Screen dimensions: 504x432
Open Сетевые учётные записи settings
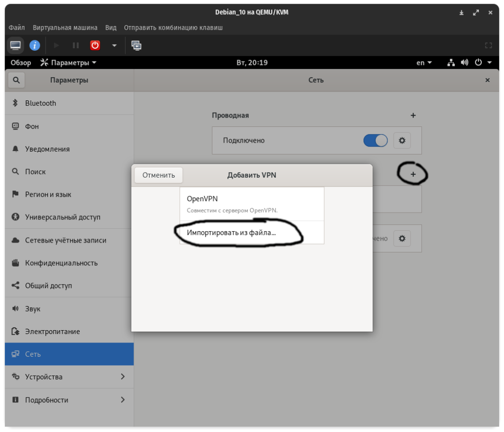[x=69, y=241]
